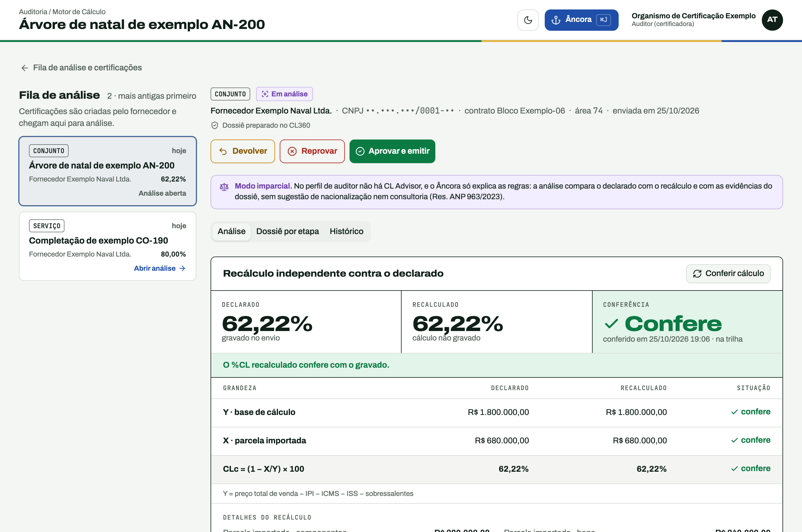The height and width of the screenshot is (532, 802).
Task: Click the SERVIÇO tag on the queue card
Action: 46,226
